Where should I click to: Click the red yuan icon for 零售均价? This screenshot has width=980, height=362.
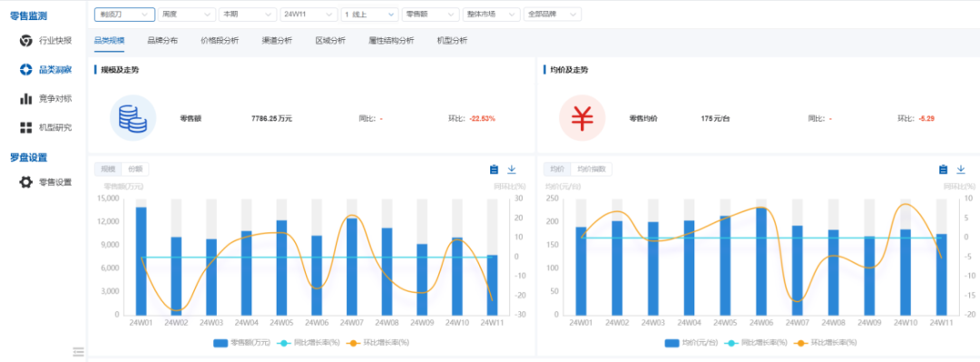(582, 118)
